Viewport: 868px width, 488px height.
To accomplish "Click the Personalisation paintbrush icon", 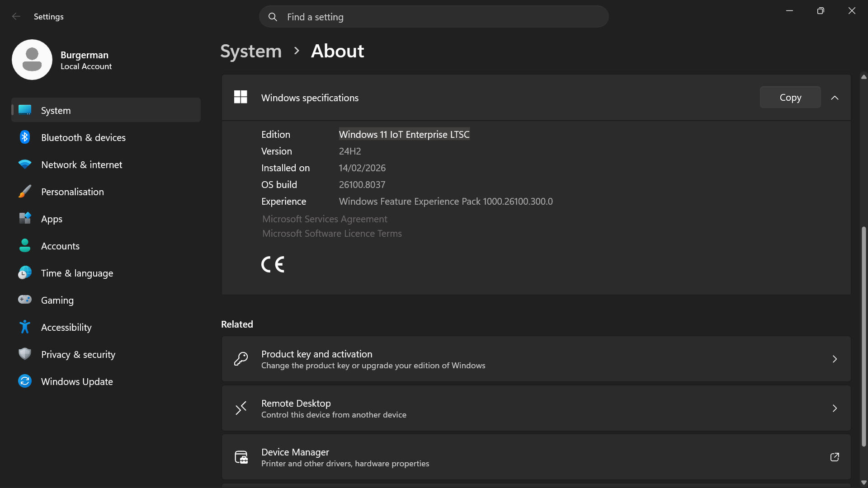I will [25, 192].
